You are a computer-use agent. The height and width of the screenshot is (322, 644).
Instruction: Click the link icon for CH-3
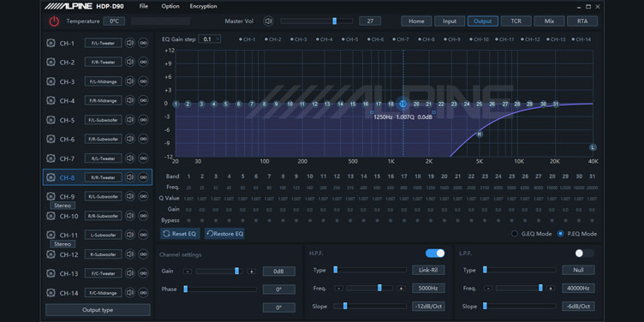coord(143,81)
